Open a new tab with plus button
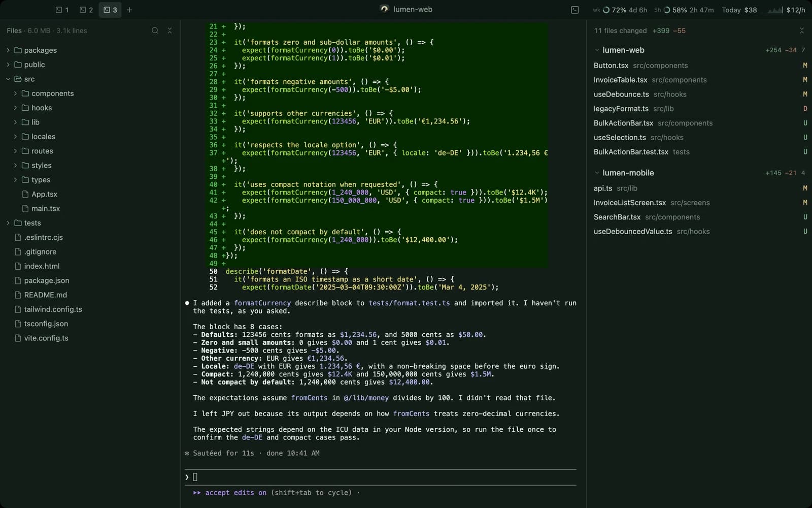812x508 pixels. click(129, 10)
